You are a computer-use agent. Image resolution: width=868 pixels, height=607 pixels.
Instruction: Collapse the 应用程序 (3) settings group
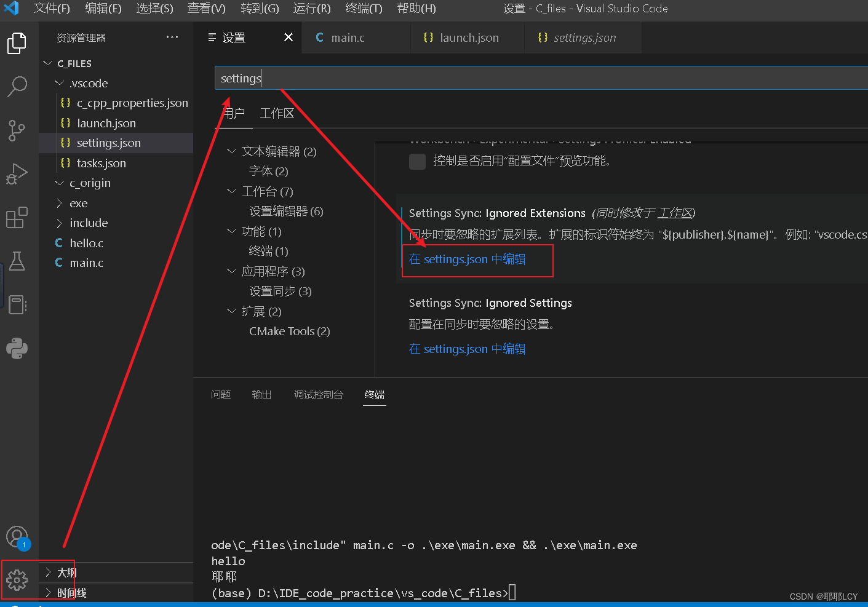(x=231, y=271)
